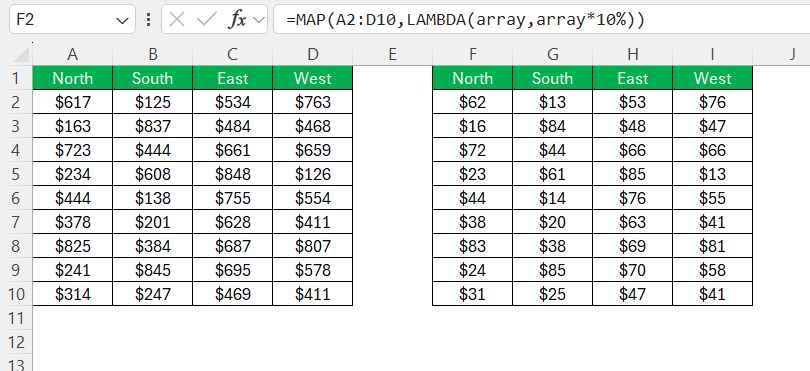Expand the dropdown next to fx
Image resolution: width=810 pixels, height=371 pixels.
(x=259, y=20)
